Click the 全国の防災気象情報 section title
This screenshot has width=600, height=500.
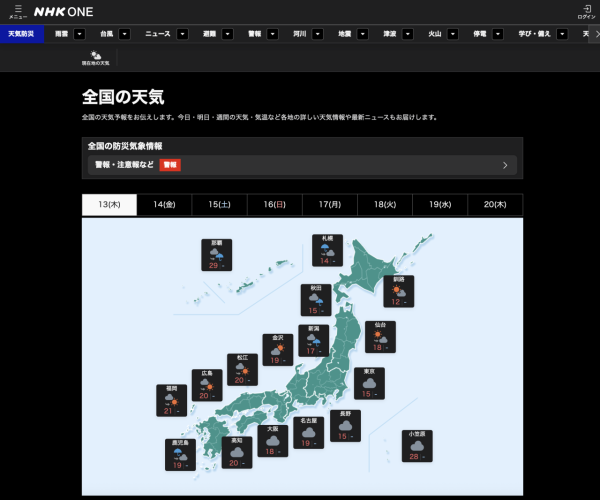pos(125,146)
